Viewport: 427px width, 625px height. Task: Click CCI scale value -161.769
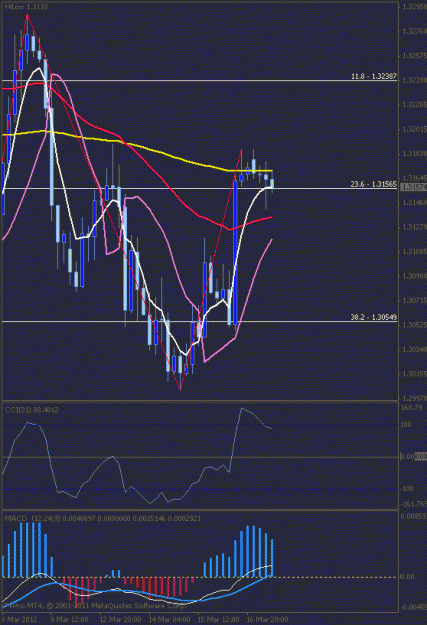(413, 504)
